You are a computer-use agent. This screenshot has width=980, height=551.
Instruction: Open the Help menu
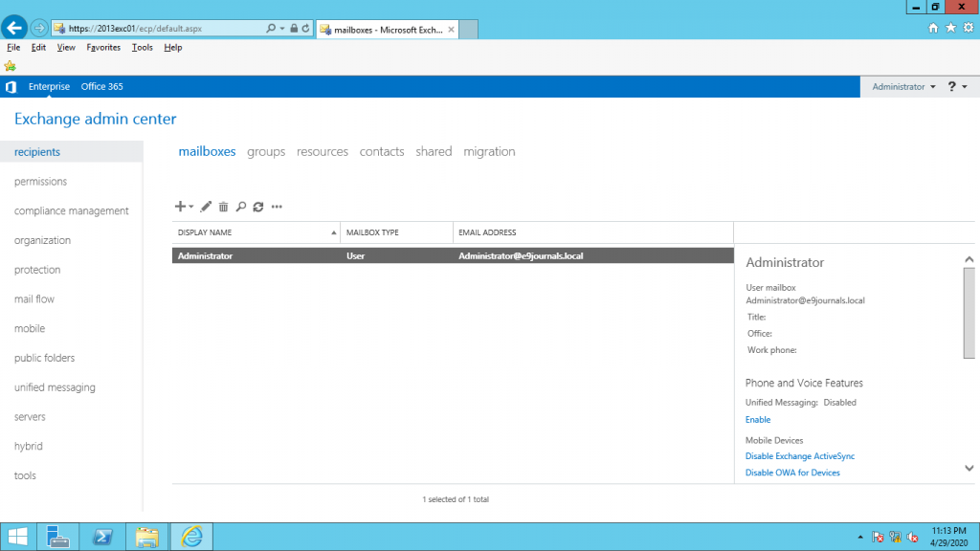click(172, 48)
